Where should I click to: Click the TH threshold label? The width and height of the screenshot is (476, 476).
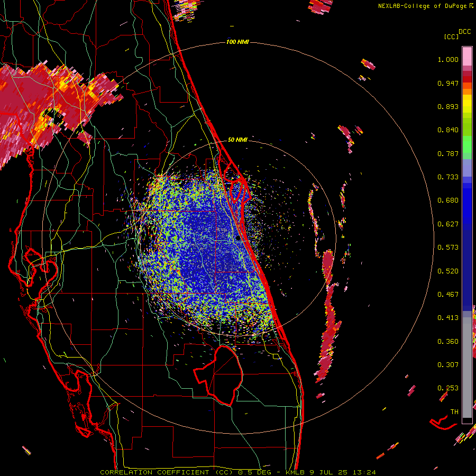454,412
